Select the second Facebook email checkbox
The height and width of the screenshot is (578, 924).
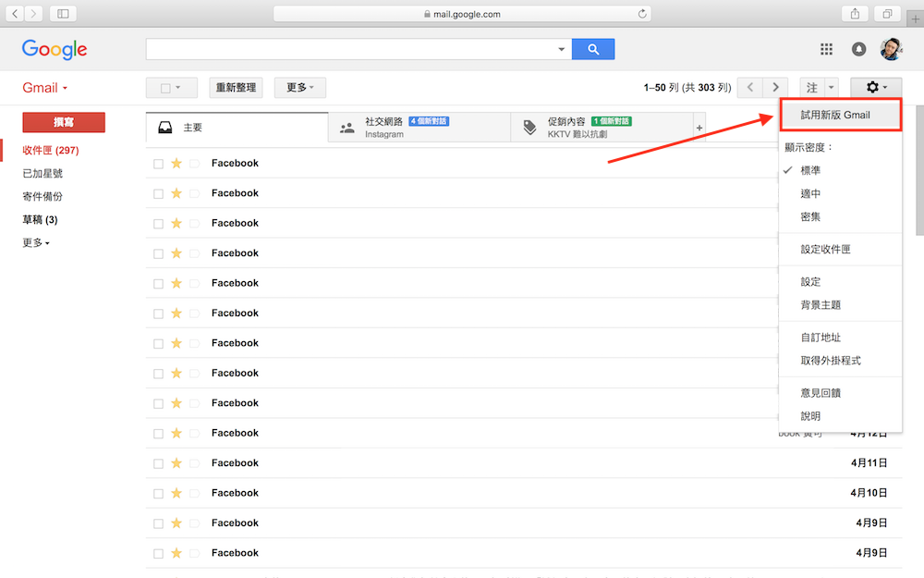[x=159, y=194]
